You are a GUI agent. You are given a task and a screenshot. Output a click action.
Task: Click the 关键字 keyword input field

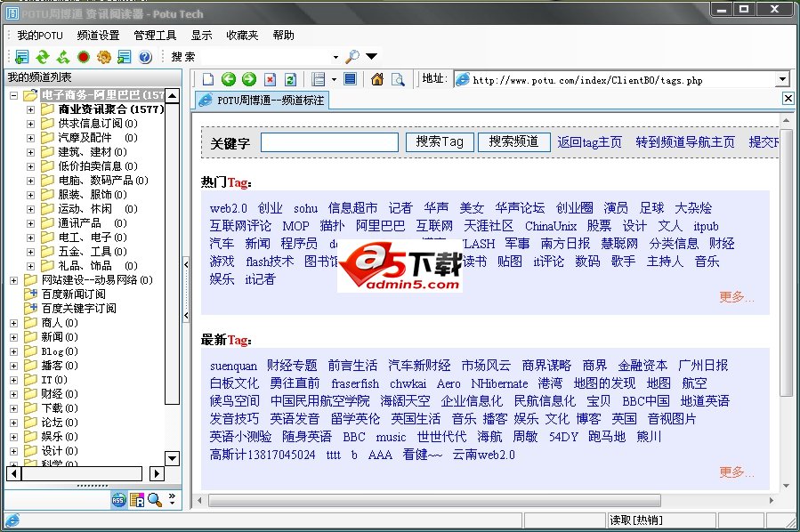pos(329,142)
